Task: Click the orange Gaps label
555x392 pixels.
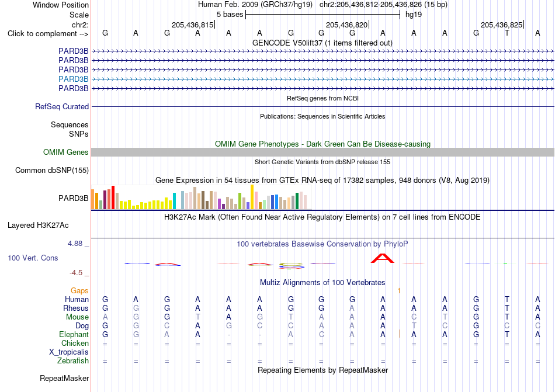Action: point(79,290)
